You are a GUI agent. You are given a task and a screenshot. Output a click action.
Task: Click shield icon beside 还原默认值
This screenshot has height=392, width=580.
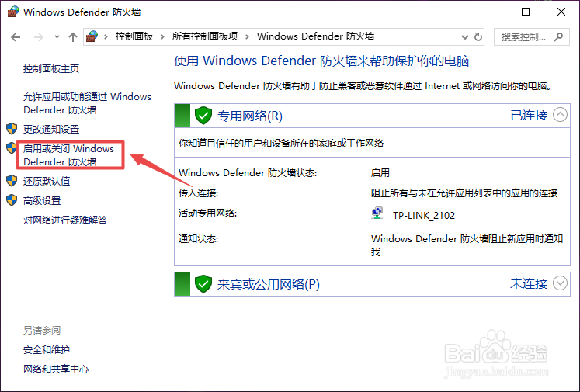pyautogui.click(x=12, y=181)
